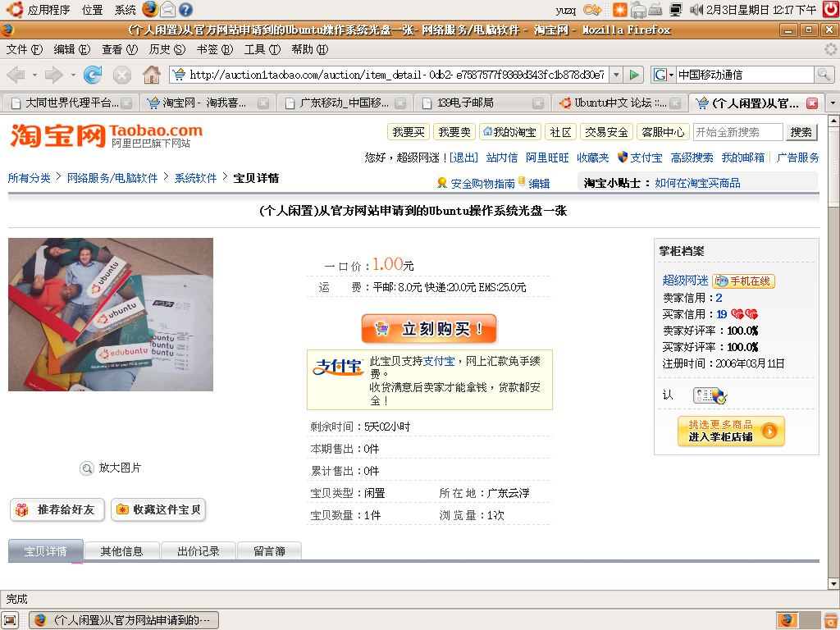Go forward with the Forward arrow
Screen dimensions: 840x630
click(53, 75)
